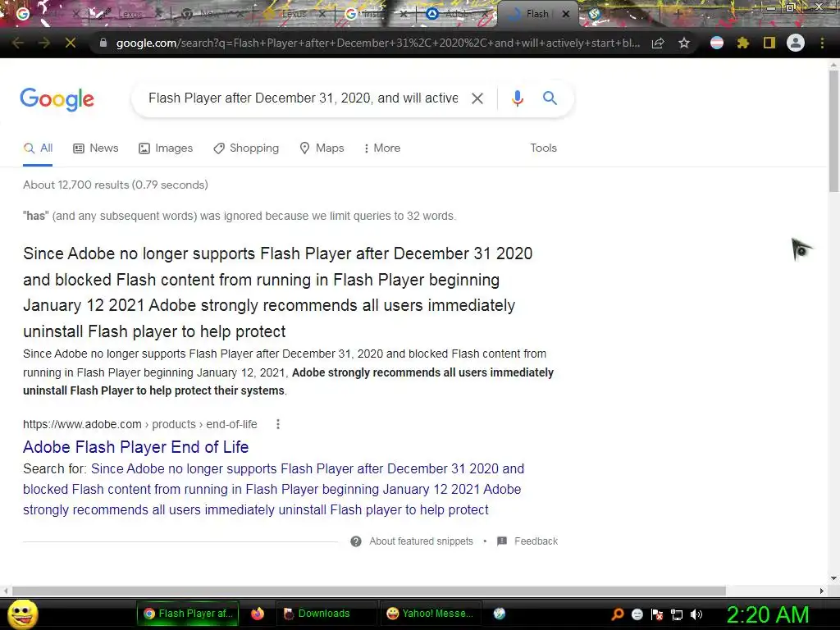
Task: Select the All results tab
Action: pyautogui.click(x=38, y=148)
